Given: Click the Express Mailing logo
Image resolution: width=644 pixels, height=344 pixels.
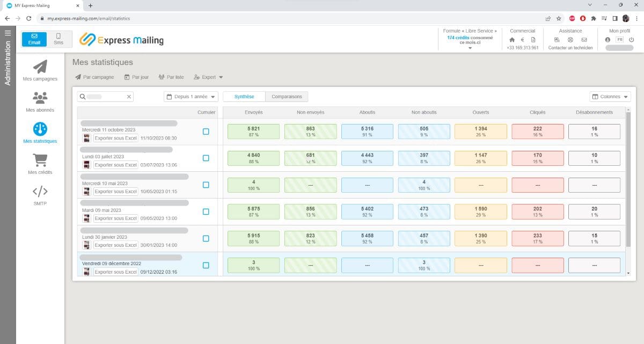Looking at the screenshot, I should coord(121,40).
